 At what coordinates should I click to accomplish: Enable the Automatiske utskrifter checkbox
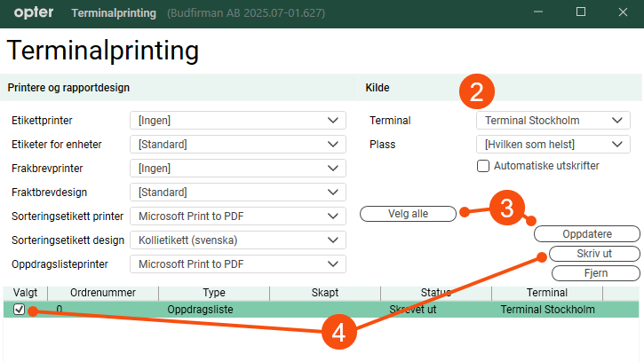click(483, 166)
